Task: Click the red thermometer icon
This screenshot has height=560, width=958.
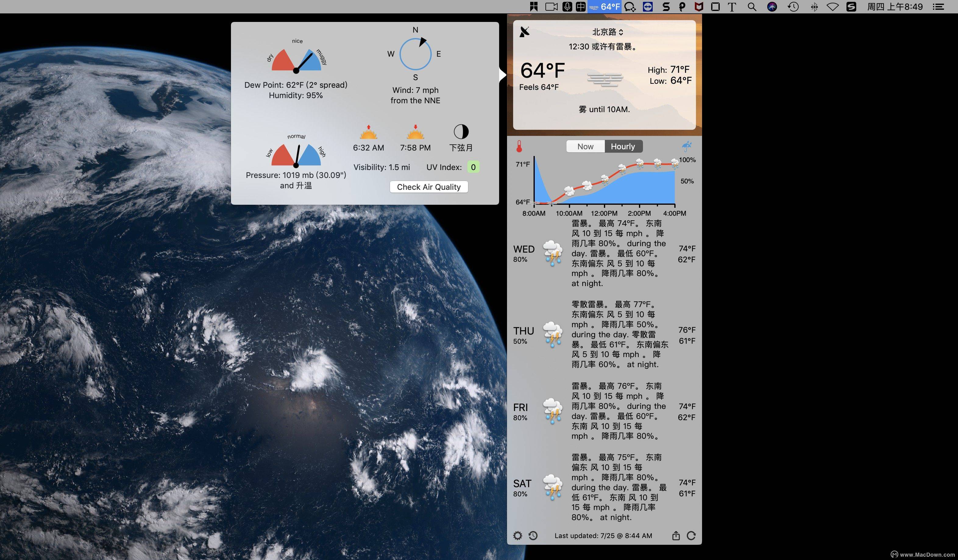Action: point(519,146)
